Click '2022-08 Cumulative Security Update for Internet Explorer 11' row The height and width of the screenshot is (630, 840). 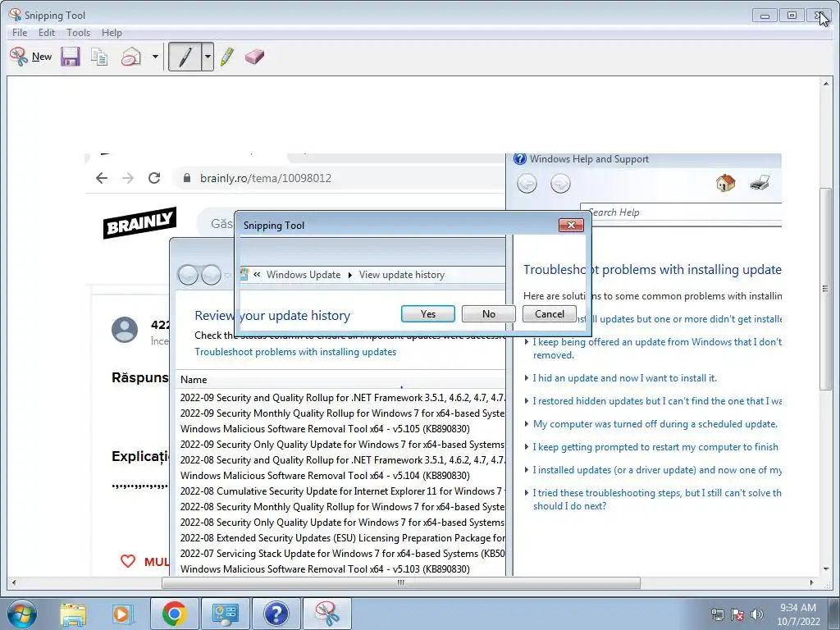(342, 491)
